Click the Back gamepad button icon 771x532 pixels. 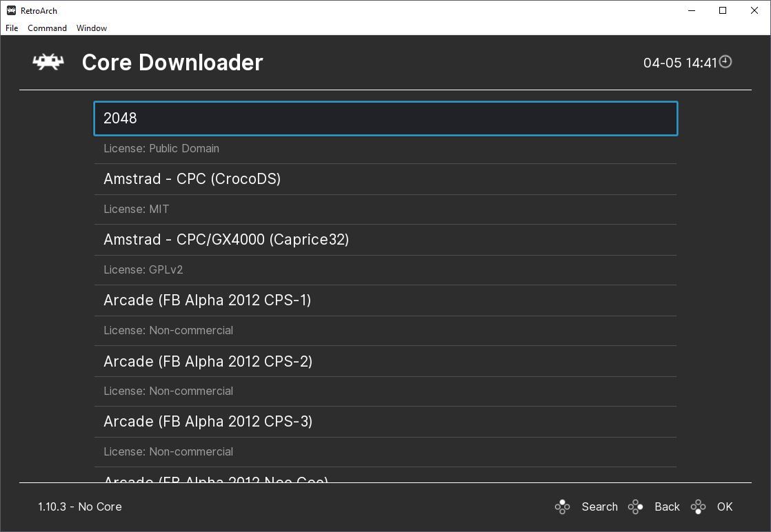635,507
